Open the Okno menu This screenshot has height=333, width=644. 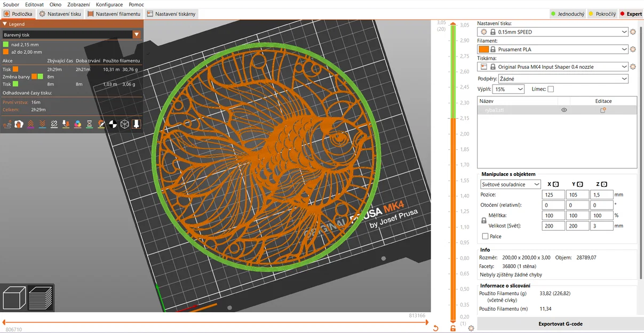tap(55, 4)
